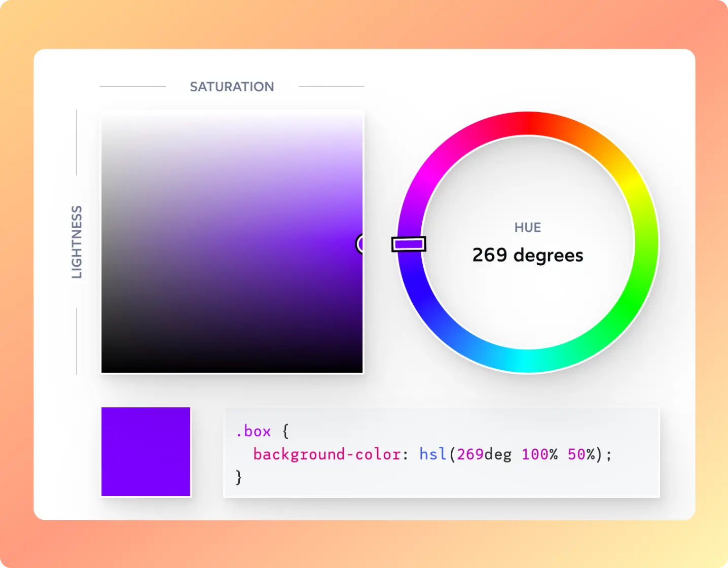This screenshot has height=568, width=728.
Task: Click the "269 degrees" hue readout
Action: tap(528, 255)
